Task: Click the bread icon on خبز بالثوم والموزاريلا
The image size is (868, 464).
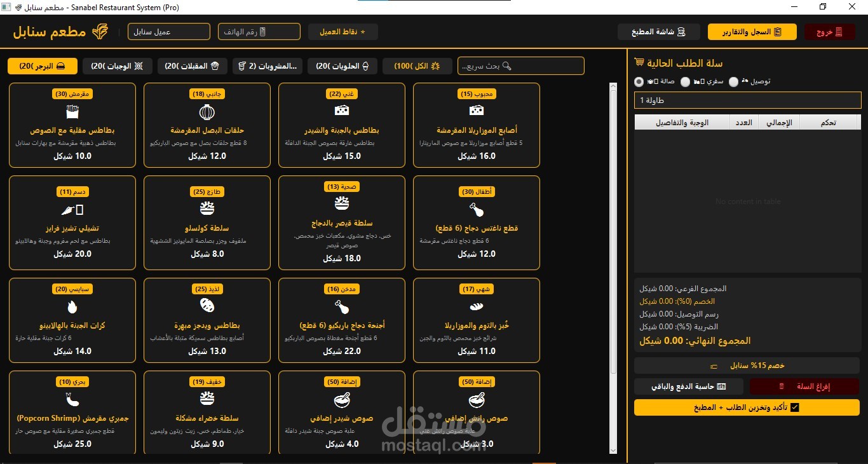Action: coord(477,307)
